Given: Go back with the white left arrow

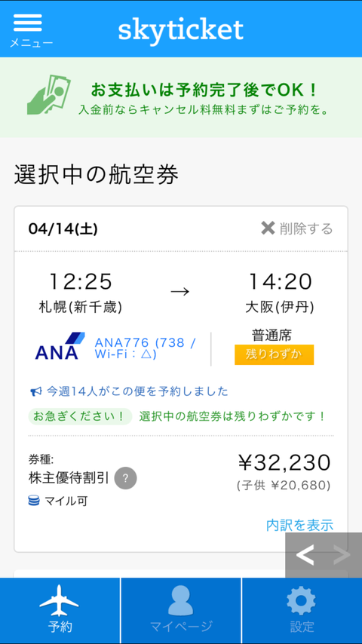Looking at the screenshot, I should (x=305, y=555).
